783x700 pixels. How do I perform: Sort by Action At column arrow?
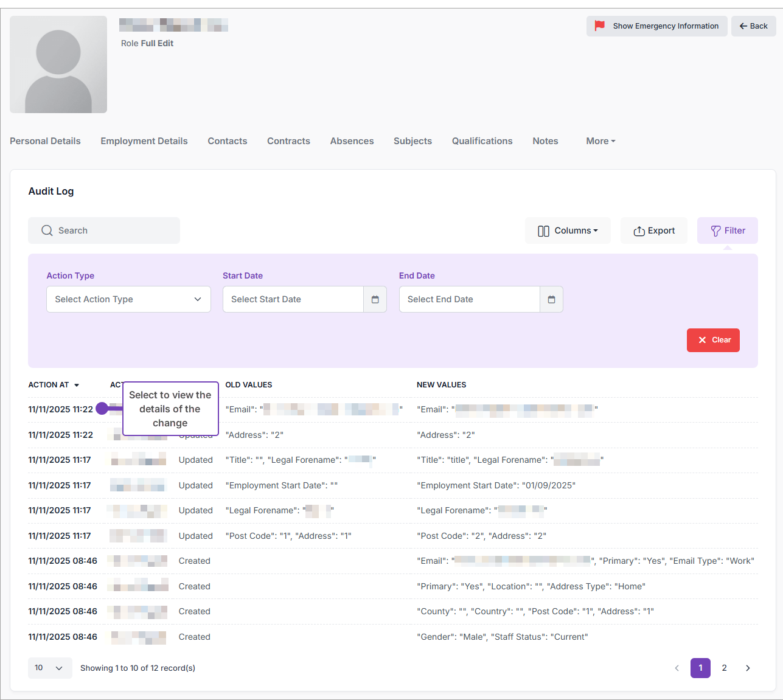pos(77,385)
